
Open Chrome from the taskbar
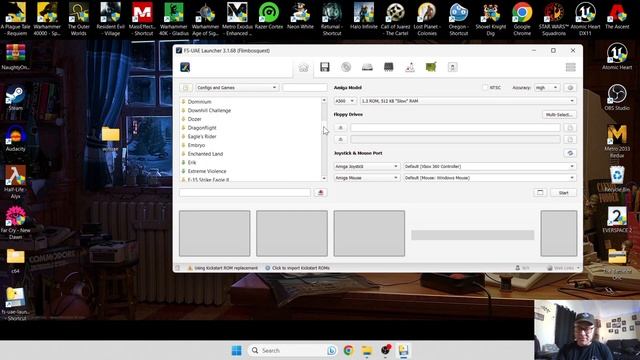point(348,350)
